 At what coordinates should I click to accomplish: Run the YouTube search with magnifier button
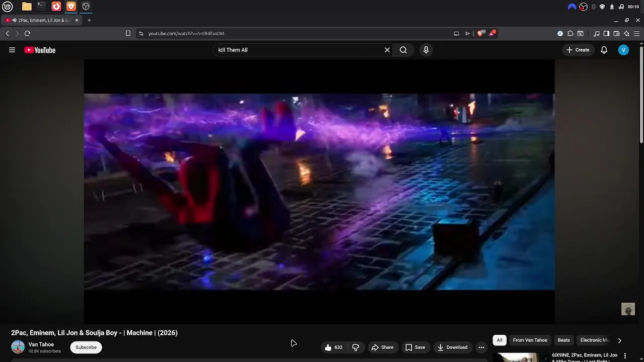(403, 50)
